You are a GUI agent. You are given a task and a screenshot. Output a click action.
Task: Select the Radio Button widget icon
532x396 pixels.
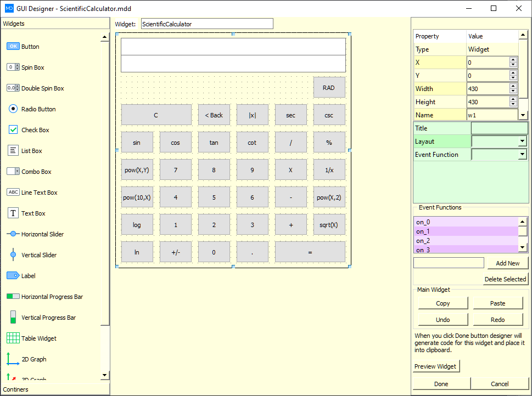(x=13, y=109)
